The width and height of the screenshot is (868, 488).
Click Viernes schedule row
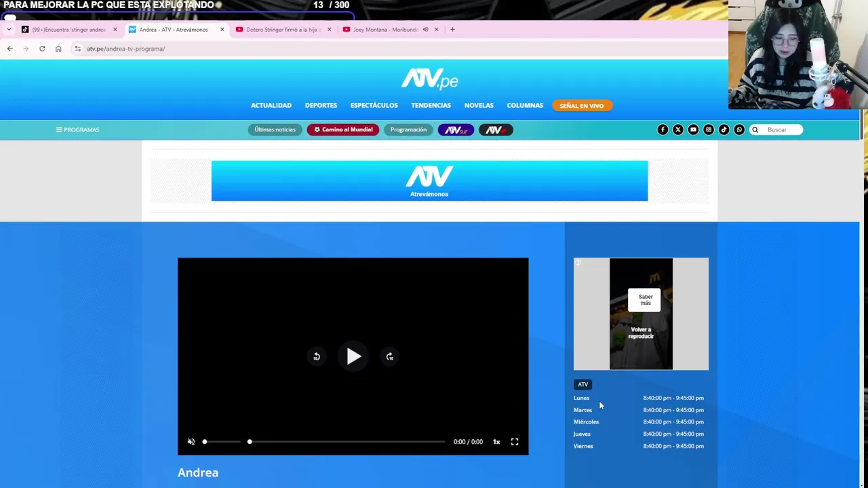(x=639, y=446)
